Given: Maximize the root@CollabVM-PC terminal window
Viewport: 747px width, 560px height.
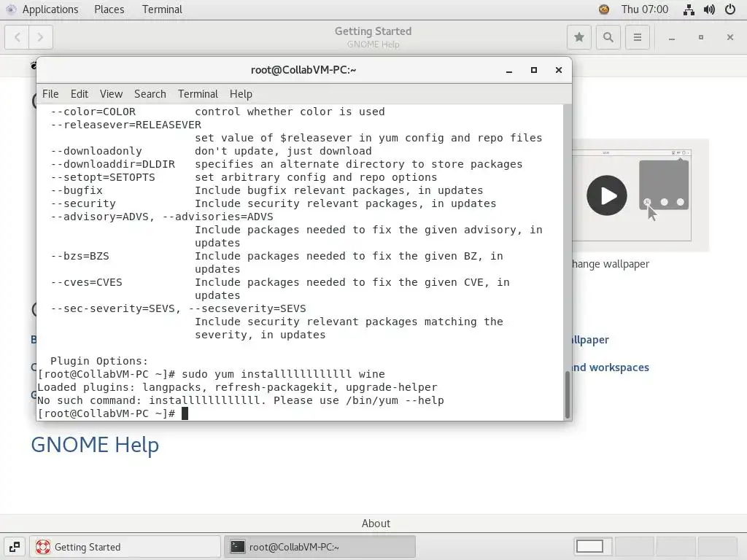Looking at the screenshot, I should click(x=533, y=70).
